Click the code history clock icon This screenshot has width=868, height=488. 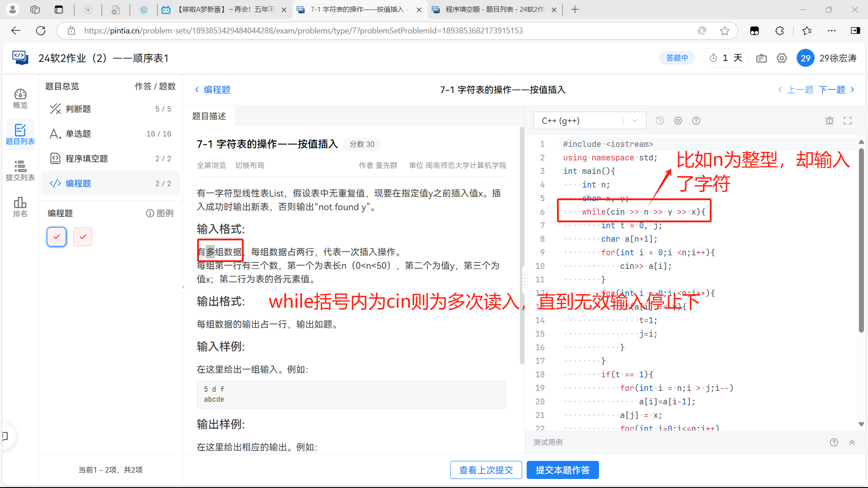point(660,121)
